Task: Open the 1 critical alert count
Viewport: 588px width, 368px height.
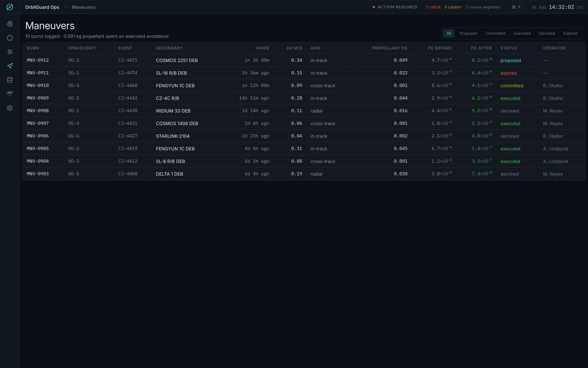Action: click(433, 7)
